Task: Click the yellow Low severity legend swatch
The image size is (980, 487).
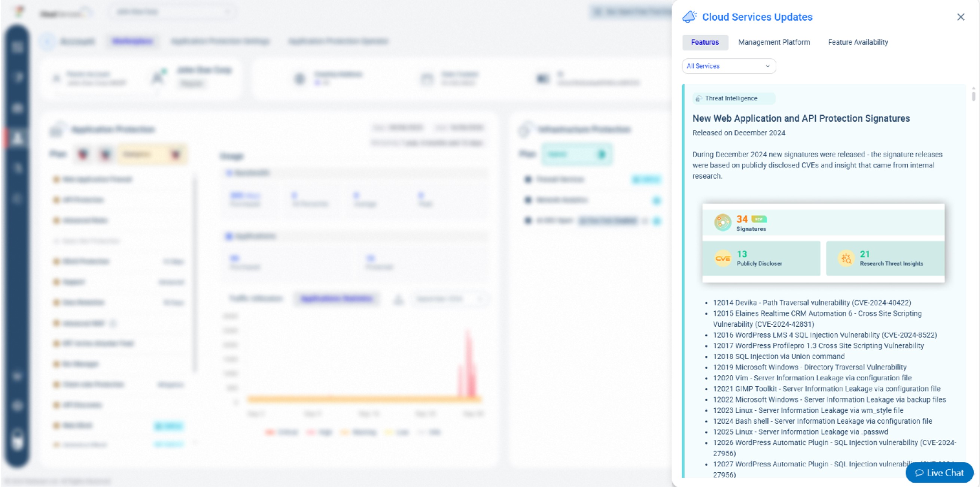Action: [x=389, y=432]
